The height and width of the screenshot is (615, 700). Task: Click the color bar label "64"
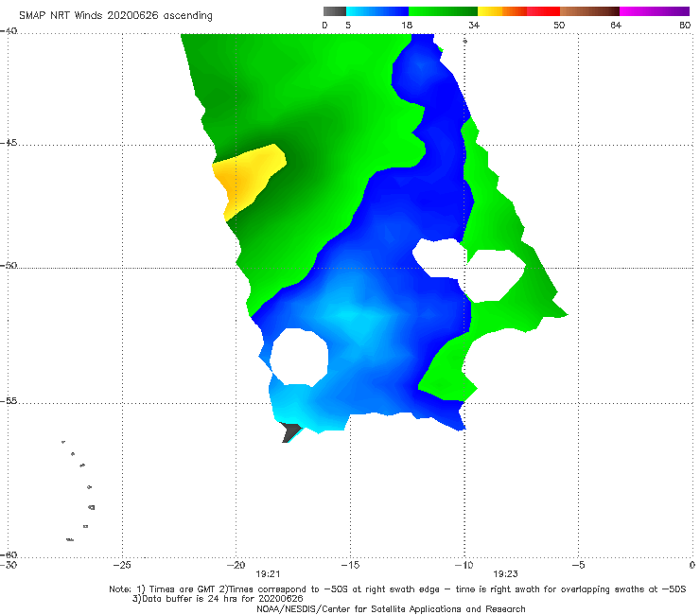[x=616, y=25]
